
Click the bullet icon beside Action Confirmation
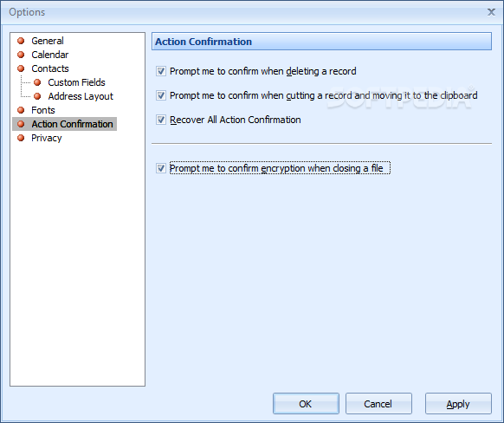(x=21, y=124)
